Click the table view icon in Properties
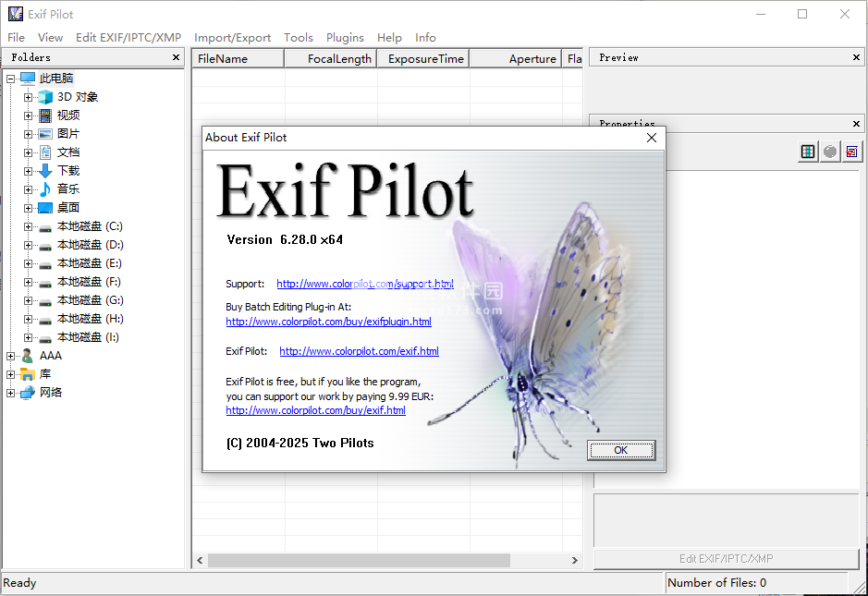Screen dimensions: 868x596 pos(808,152)
